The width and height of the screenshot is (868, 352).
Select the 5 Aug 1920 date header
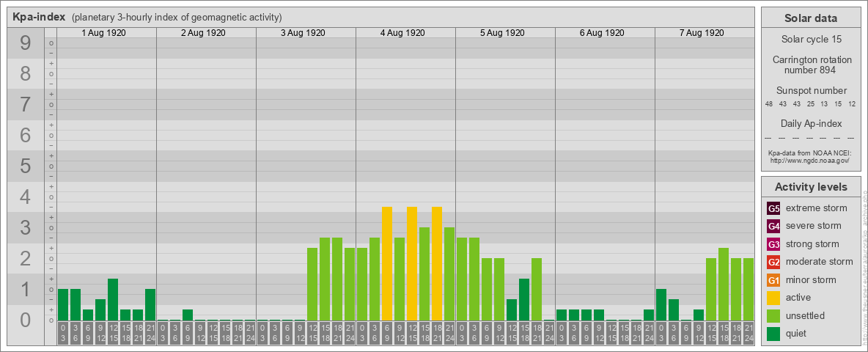click(x=502, y=33)
